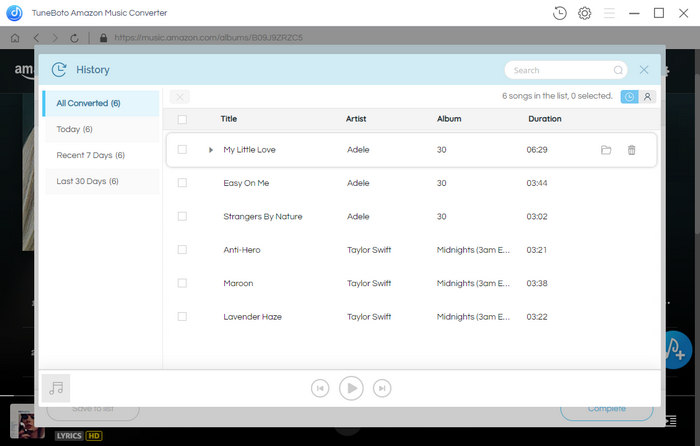Skip to the next track
This screenshot has width=700, height=446.
coord(382,388)
